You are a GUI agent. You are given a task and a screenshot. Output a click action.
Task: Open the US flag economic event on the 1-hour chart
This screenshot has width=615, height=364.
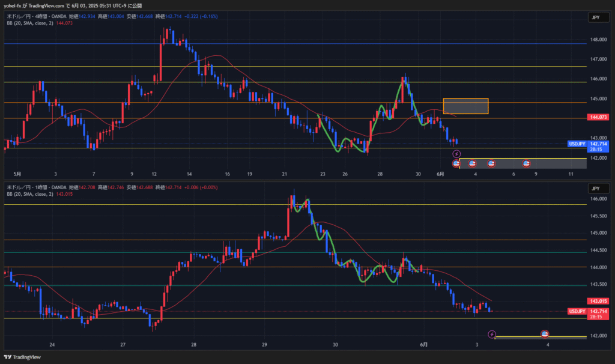[544, 334]
